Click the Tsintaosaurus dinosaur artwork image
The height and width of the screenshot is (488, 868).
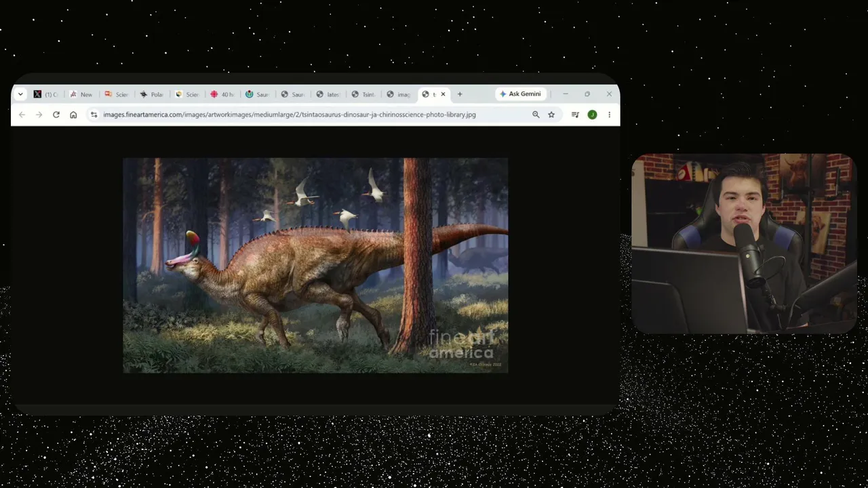(315, 265)
